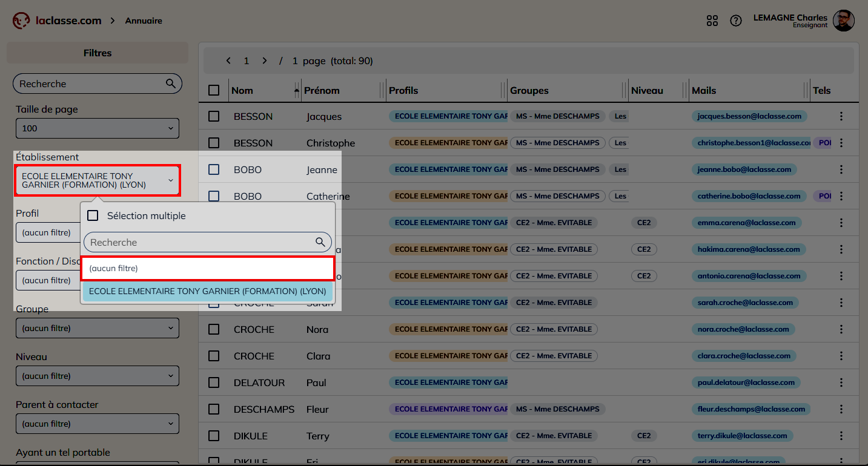The image size is (868, 466).
Task: Open the help question mark icon
Action: pos(736,21)
